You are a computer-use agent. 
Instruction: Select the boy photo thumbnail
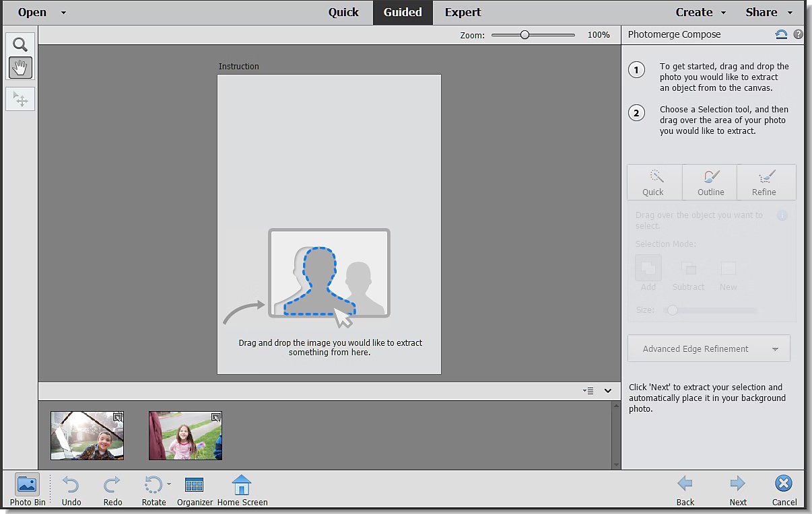pos(88,435)
